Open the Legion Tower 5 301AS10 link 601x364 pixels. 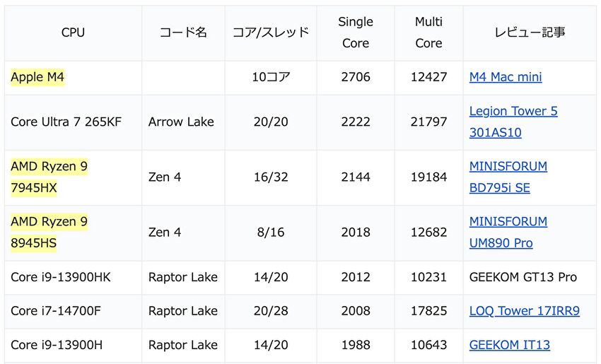point(513,112)
